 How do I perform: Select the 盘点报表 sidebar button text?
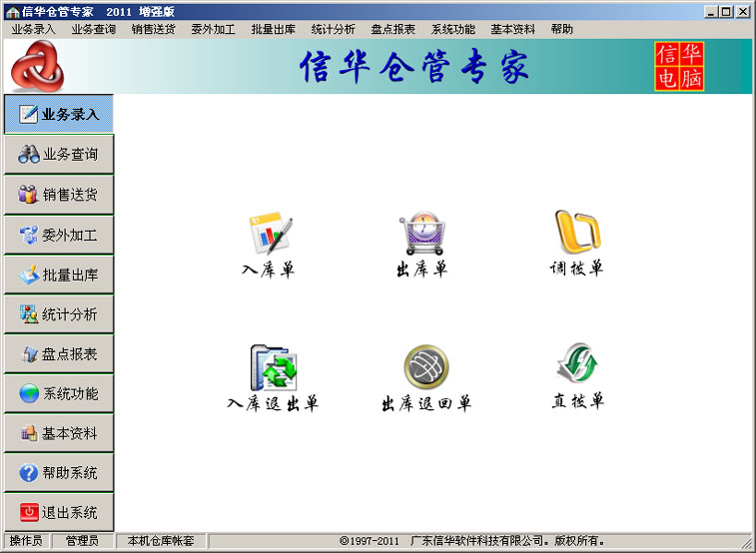click(x=70, y=354)
